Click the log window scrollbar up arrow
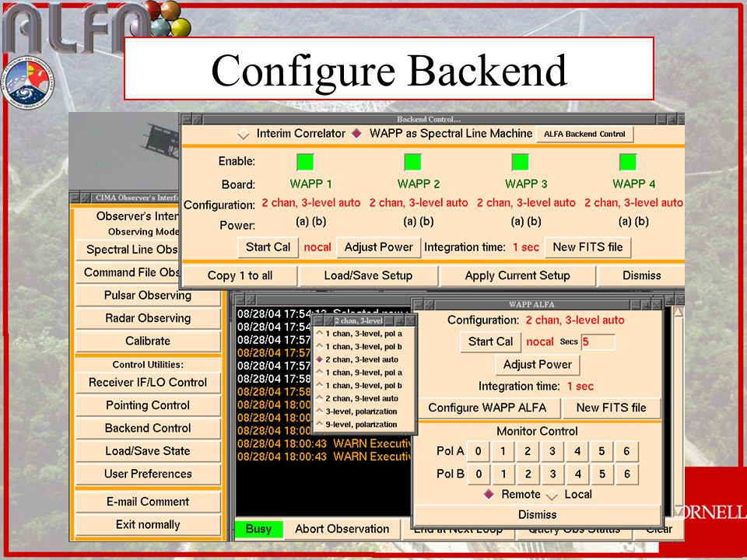This screenshot has width=747, height=560. tap(679, 313)
